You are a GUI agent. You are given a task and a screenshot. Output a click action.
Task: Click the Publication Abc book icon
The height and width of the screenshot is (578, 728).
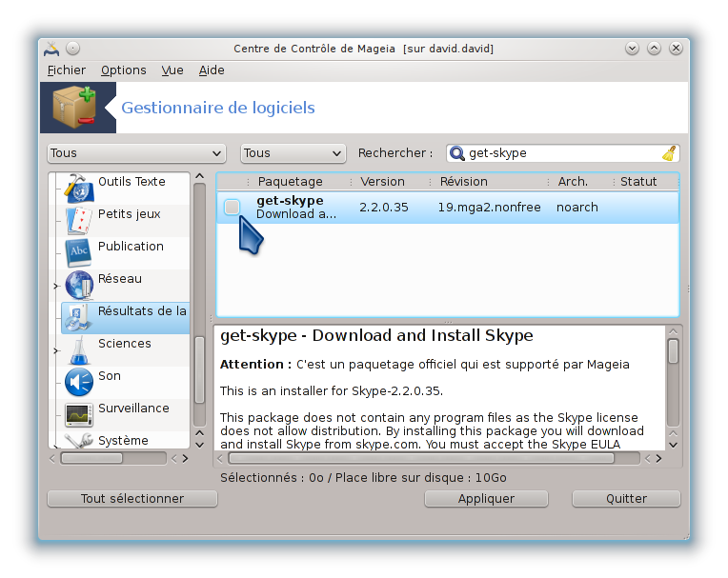[79, 253]
